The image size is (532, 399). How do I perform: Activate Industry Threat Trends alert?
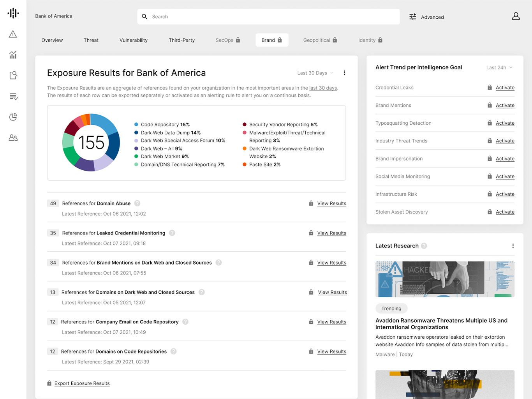pos(505,141)
